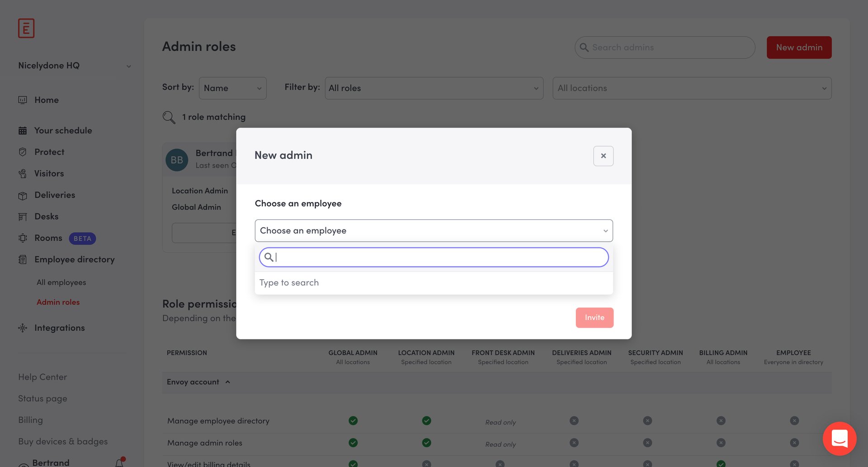
Task: Collapse the Envoy account permissions section
Action: pos(228,382)
